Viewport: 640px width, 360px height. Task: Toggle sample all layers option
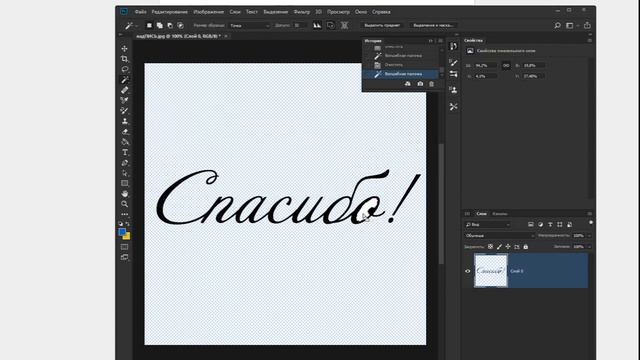coord(344,25)
